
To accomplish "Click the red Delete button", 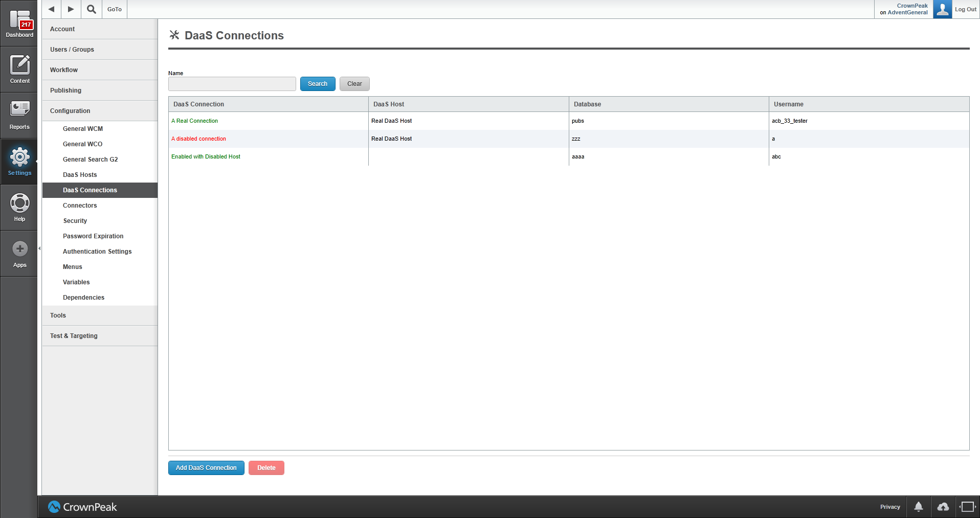I will click(266, 468).
